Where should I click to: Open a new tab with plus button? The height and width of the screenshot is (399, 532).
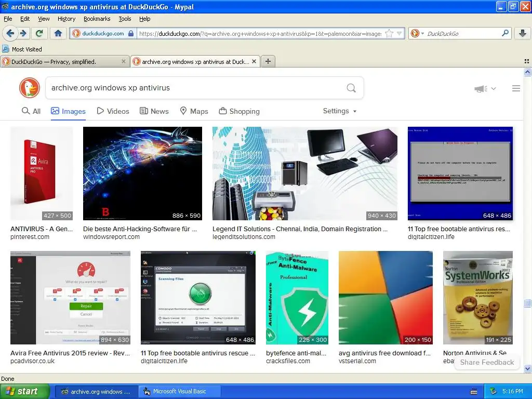(268, 61)
